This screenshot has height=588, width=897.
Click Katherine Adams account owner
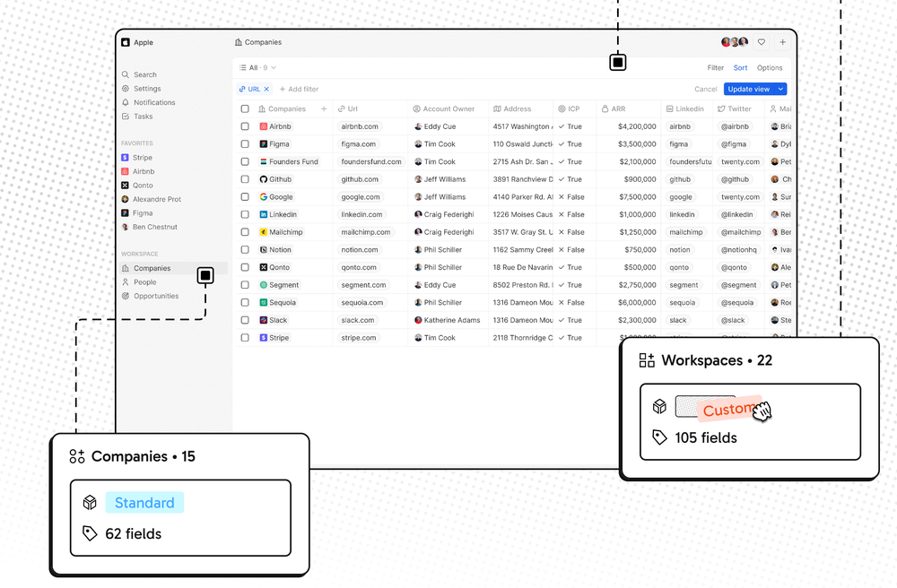click(448, 320)
